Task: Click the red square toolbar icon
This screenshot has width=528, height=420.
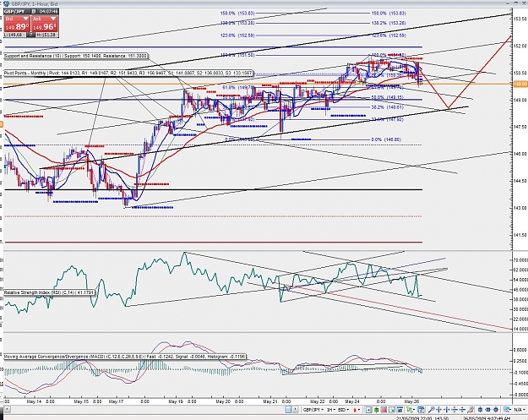Action: click(x=384, y=410)
